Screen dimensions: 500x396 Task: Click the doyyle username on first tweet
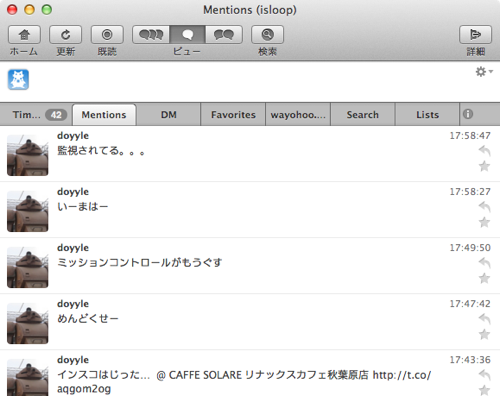73,136
